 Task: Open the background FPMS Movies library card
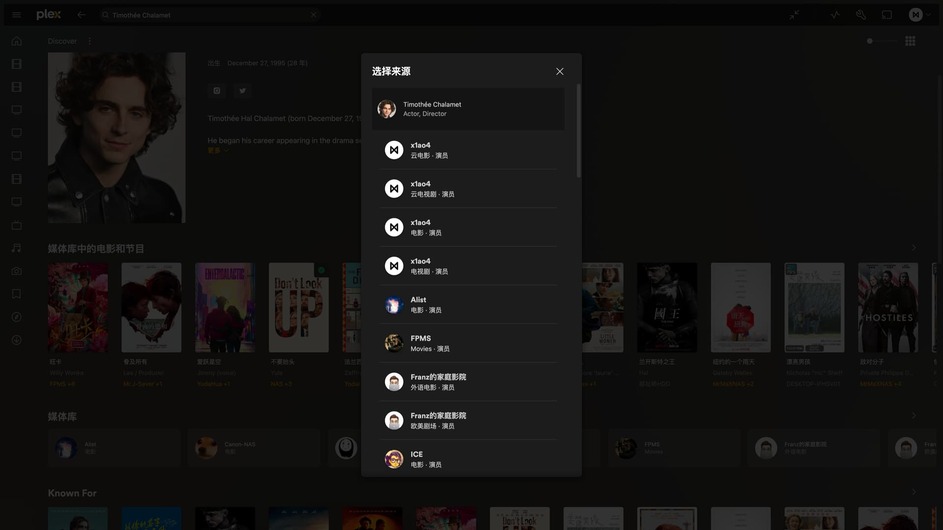pyautogui.click(x=674, y=448)
